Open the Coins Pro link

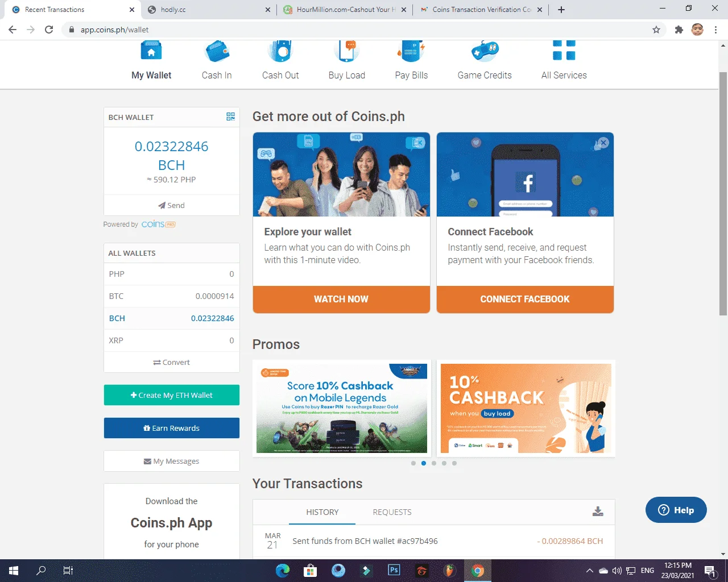coord(159,225)
